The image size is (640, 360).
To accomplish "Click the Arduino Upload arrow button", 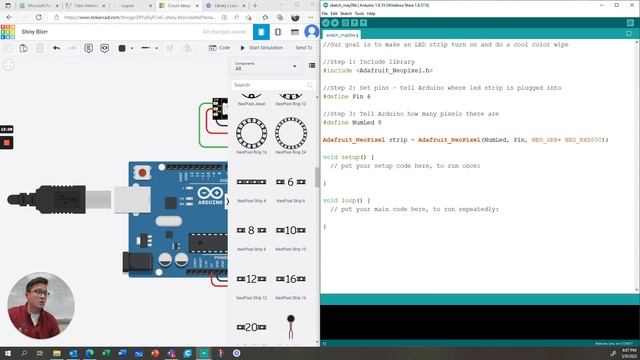I will (x=335, y=23).
